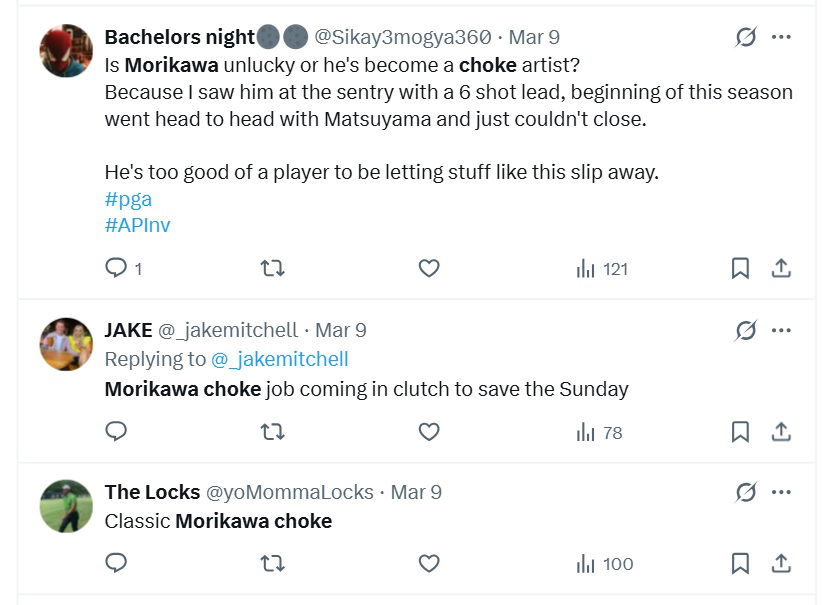Like The Locks' Classic Morikawa choke tweet

pyautogui.click(x=428, y=563)
